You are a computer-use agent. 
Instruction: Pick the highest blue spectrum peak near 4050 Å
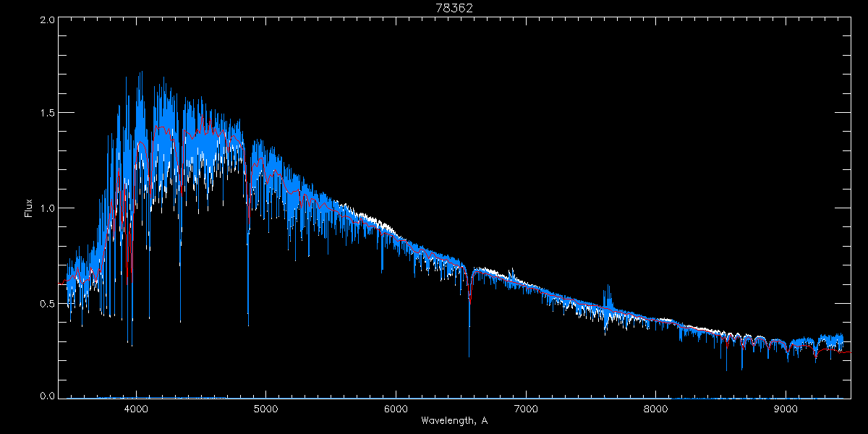tap(141, 72)
